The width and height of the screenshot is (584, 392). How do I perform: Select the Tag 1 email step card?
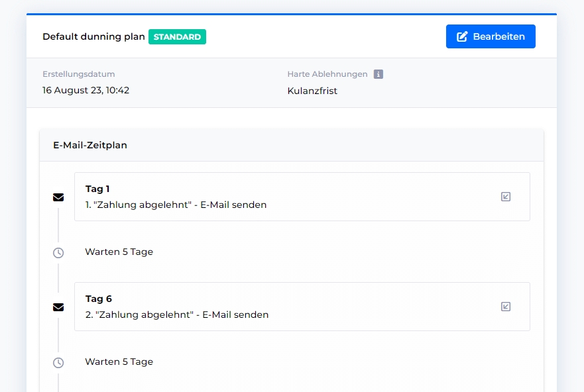point(302,197)
